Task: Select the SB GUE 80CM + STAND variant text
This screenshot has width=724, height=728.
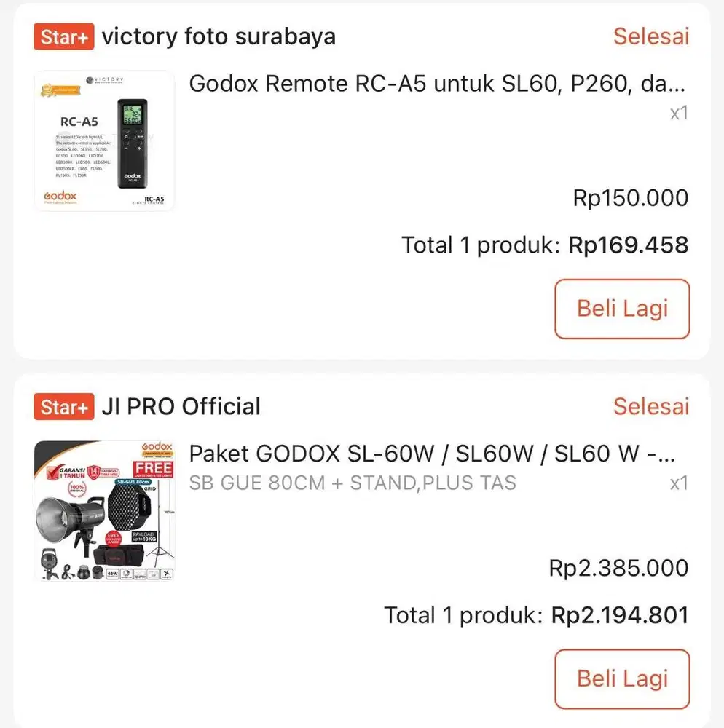Action: coord(353,483)
